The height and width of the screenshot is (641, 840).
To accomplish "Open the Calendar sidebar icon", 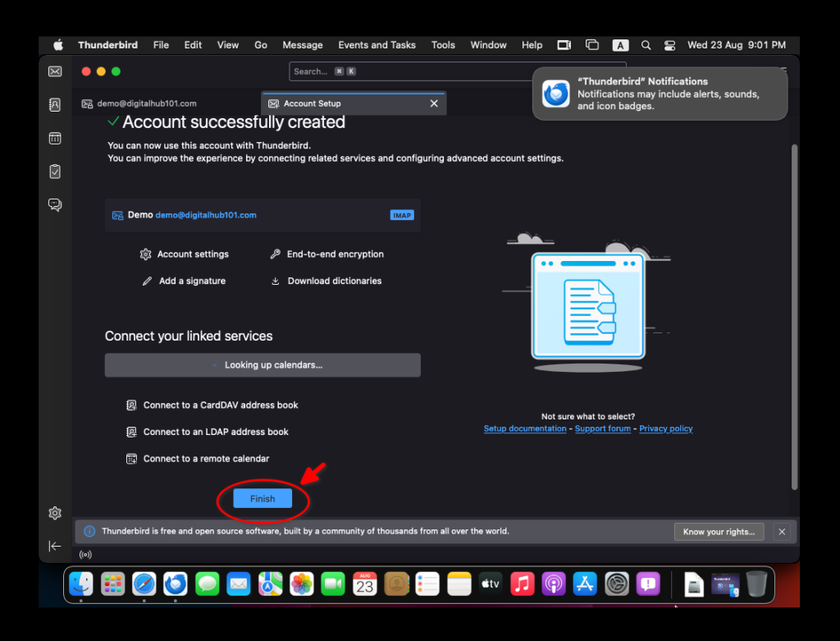I will coord(55,138).
